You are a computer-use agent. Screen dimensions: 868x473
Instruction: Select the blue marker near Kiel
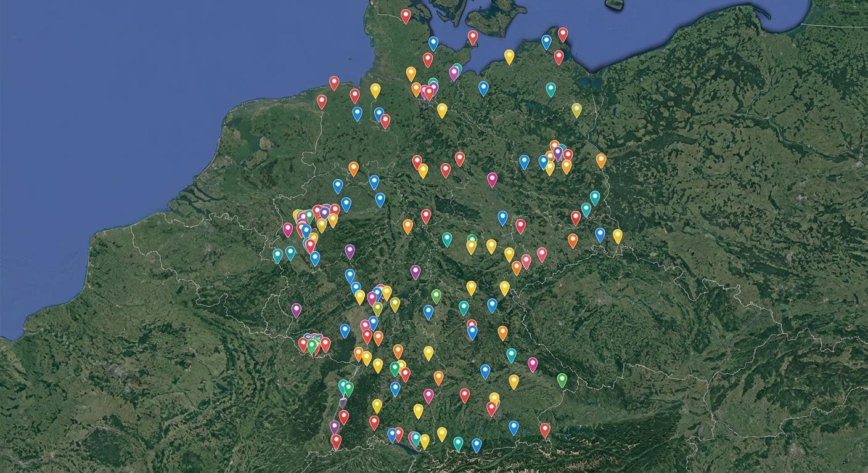[x=433, y=42]
